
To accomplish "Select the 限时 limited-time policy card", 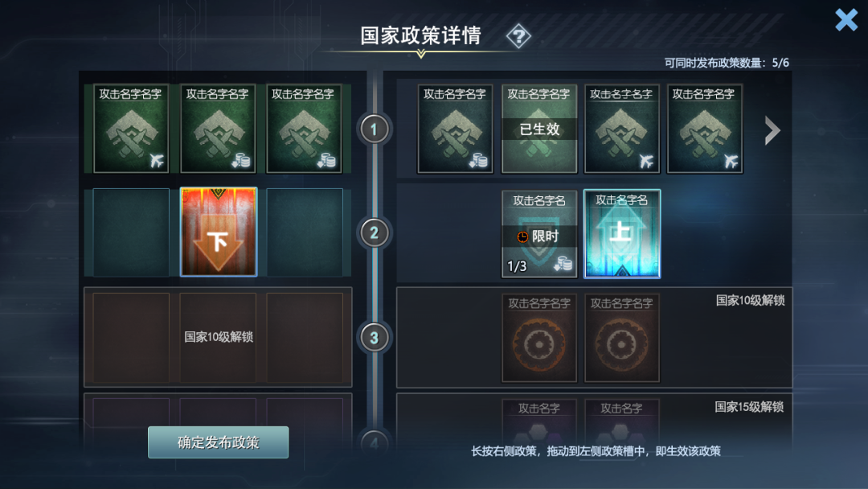I will [539, 234].
